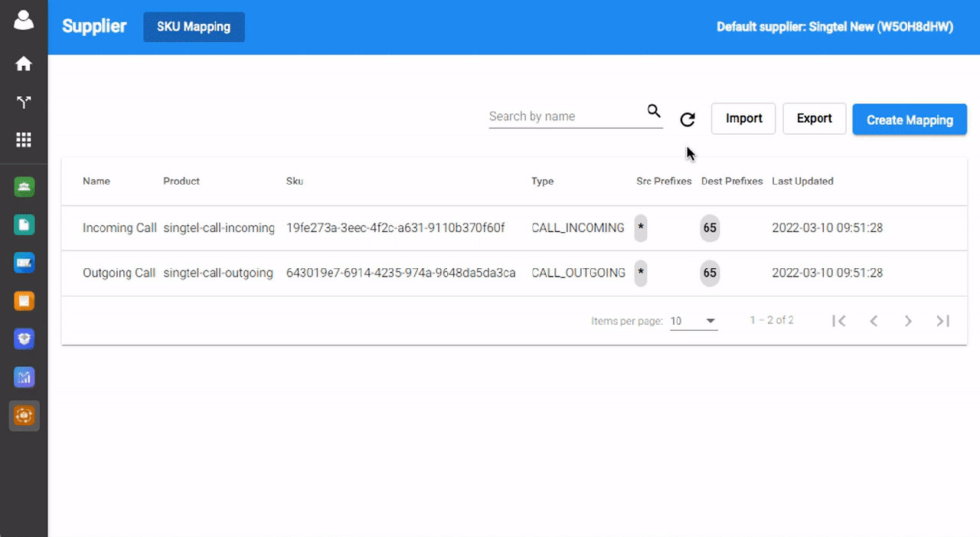Click the Outgoing Call row's last updated timestamp
Screen dimensions: 980x537
(x=828, y=273)
